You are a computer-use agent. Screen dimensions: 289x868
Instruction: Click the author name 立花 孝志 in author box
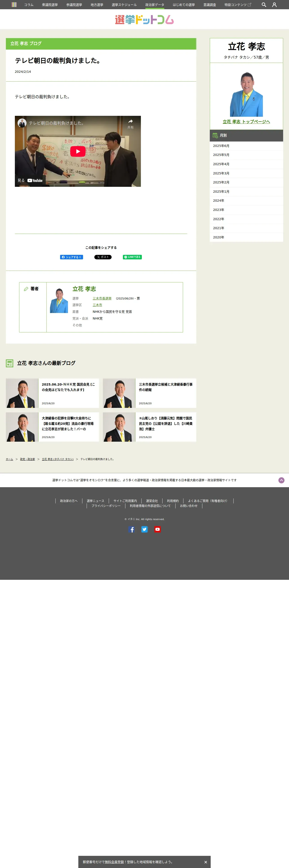pyautogui.click(x=84, y=289)
